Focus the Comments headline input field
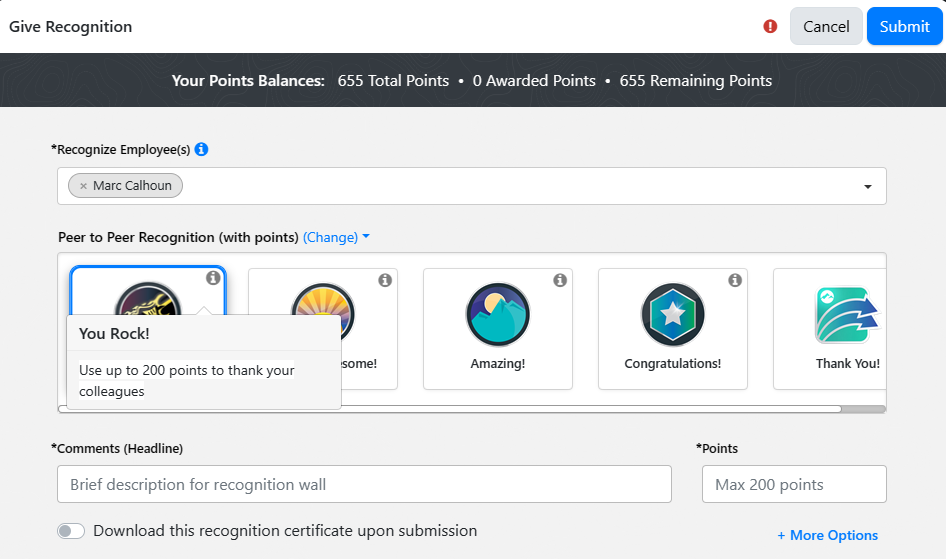This screenshot has width=946, height=559. click(x=364, y=484)
